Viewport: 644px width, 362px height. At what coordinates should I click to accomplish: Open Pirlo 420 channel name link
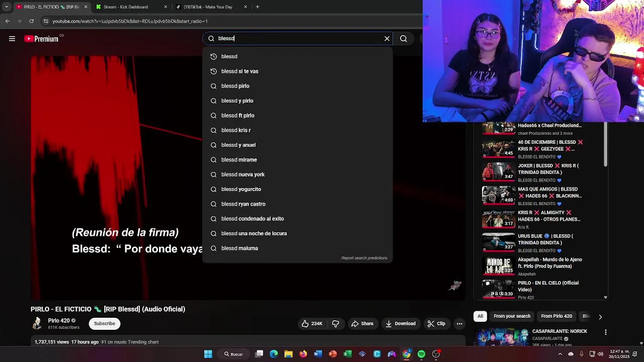click(x=59, y=321)
